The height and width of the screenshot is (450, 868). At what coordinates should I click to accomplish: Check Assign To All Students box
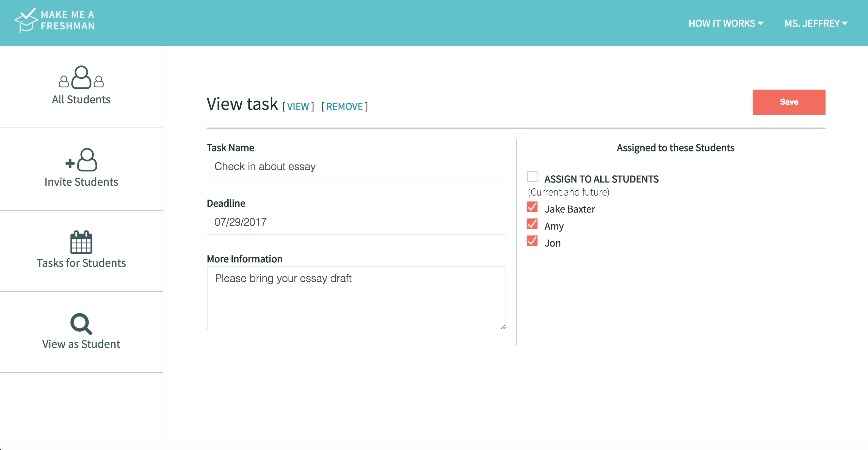(532, 177)
